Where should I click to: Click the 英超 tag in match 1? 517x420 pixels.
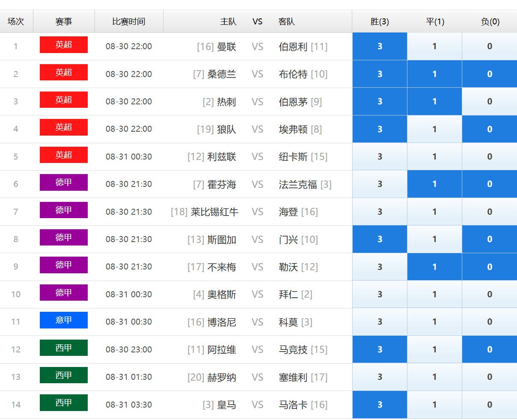click(x=64, y=45)
